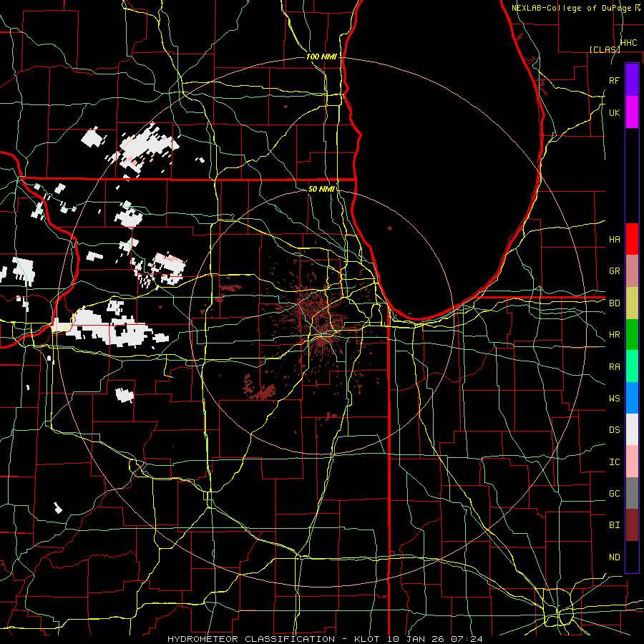644x644 pixels.
Task: Click the RF legend label
Action: (615, 80)
